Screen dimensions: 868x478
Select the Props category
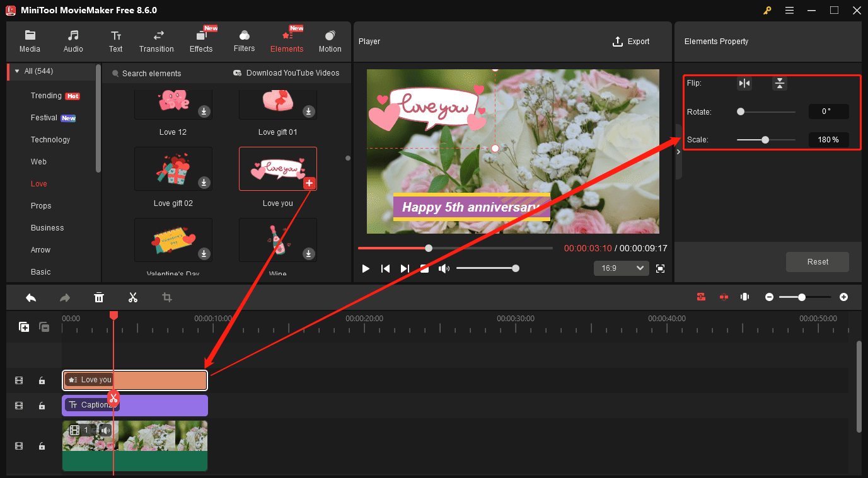point(41,206)
